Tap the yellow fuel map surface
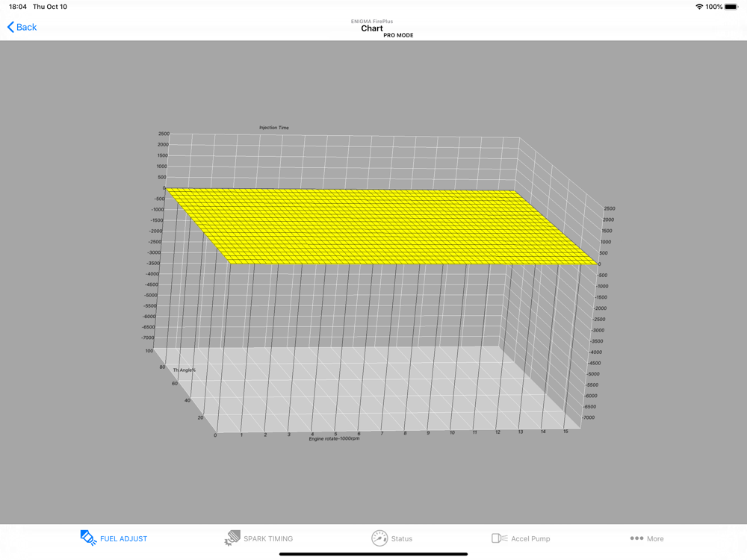Viewport: 747px width, 560px height. point(381,226)
